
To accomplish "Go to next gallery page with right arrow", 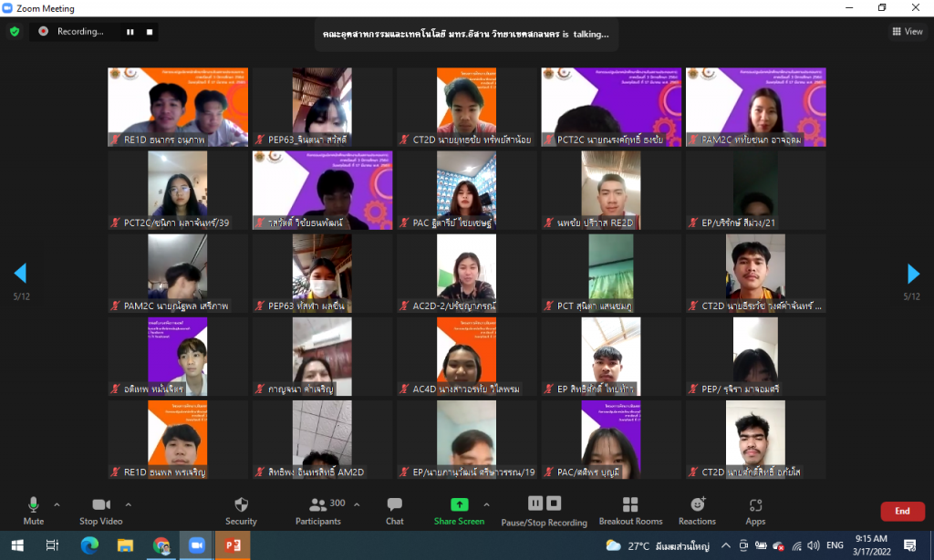I will point(913,274).
